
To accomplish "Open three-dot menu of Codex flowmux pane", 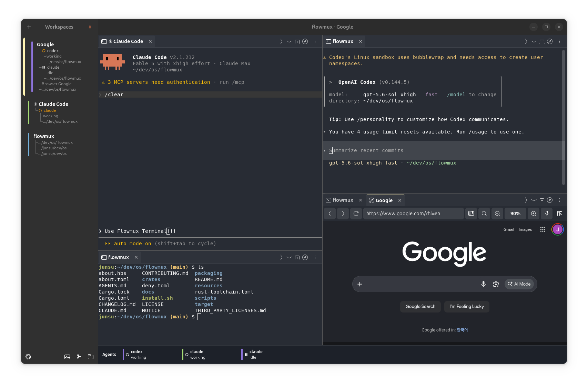I will (x=560, y=41).
